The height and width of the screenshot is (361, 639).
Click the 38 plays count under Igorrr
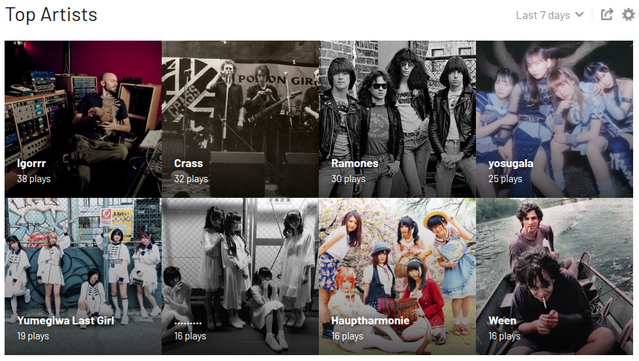[x=34, y=179]
